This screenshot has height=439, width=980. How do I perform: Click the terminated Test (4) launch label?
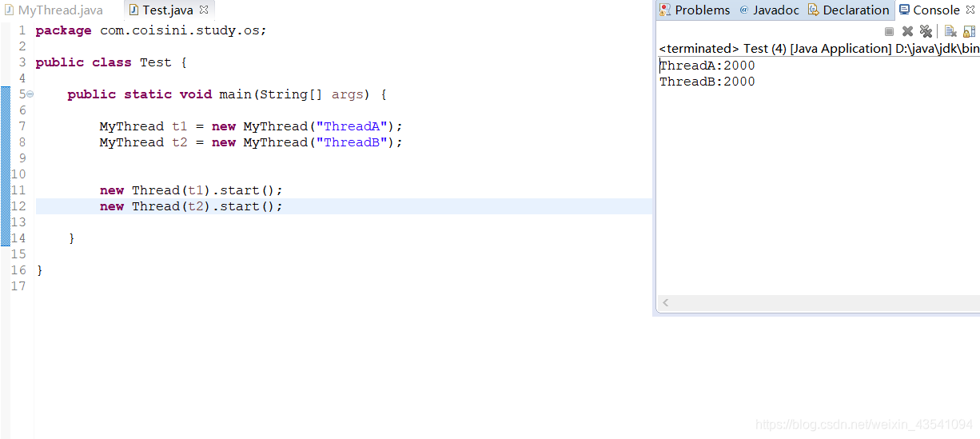point(819,48)
